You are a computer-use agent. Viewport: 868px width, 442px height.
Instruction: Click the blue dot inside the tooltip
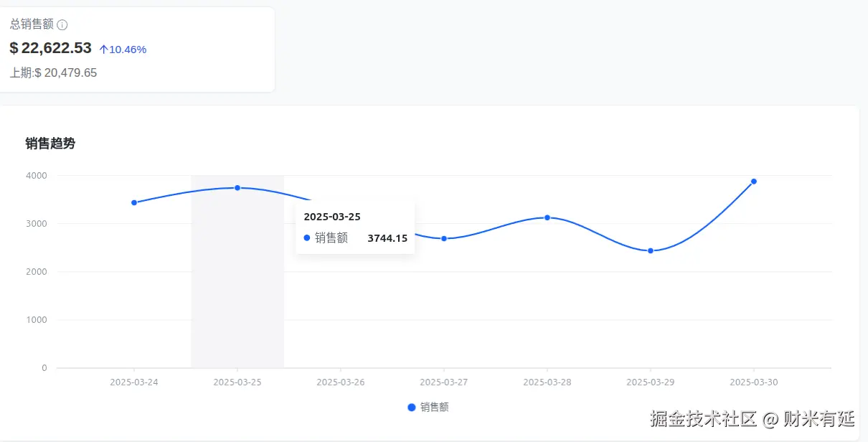pos(307,238)
